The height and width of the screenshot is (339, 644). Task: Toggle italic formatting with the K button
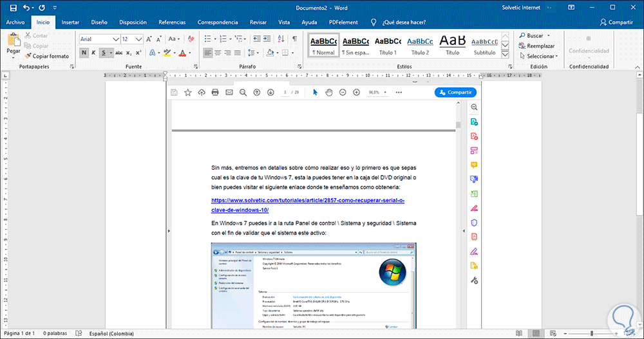click(93, 53)
